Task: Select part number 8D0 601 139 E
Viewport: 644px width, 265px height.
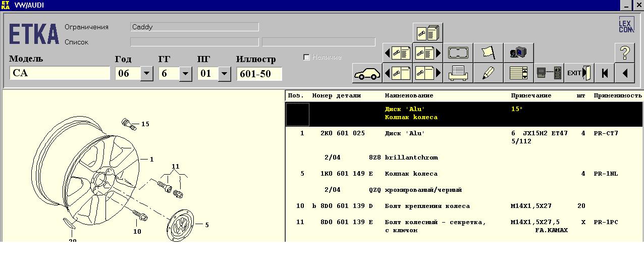Action: (346, 222)
